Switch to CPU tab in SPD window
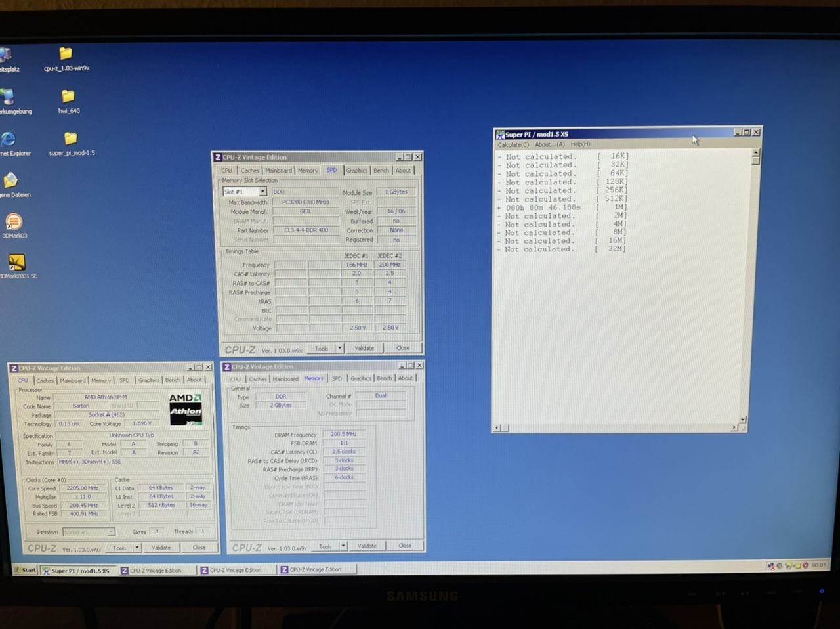The height and width of the screenshot is (629, 840). click(x=226, y=171)
